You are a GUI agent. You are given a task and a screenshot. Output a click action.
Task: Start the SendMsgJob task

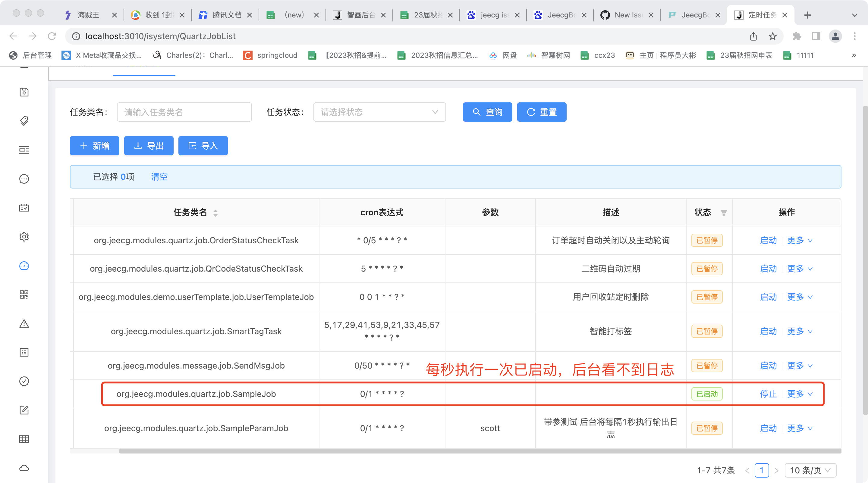(768, 366)
